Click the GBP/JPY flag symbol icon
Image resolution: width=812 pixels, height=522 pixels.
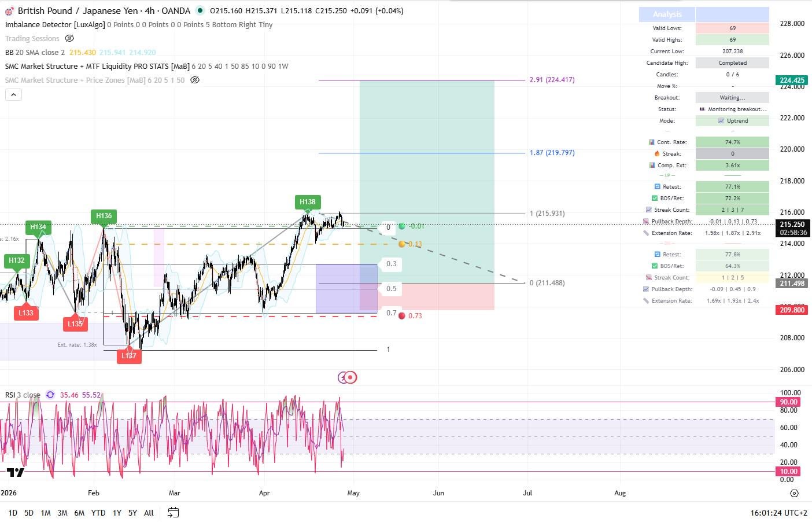(9, 10)
